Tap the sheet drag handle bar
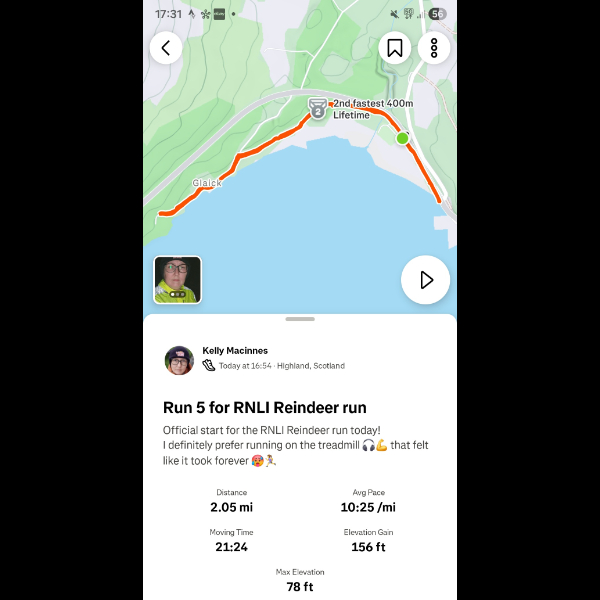Viewport: 600px width, 600px height. pos(300,319)
